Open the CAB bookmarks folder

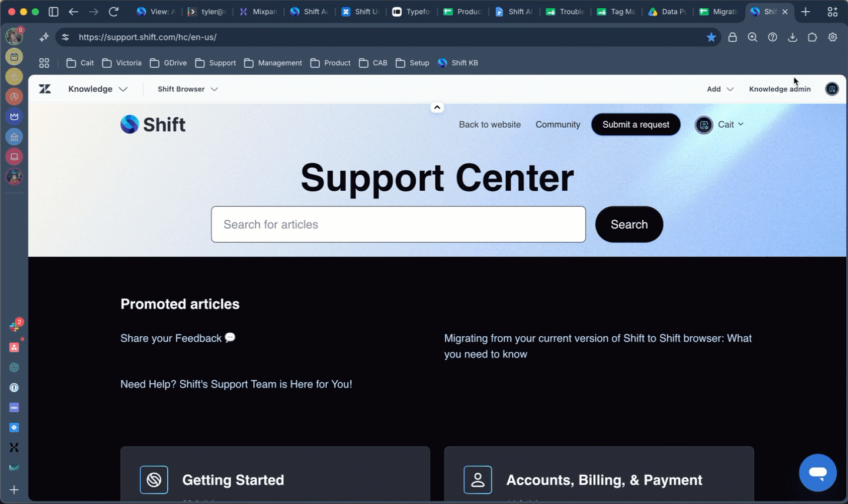(x=373, y=63)
